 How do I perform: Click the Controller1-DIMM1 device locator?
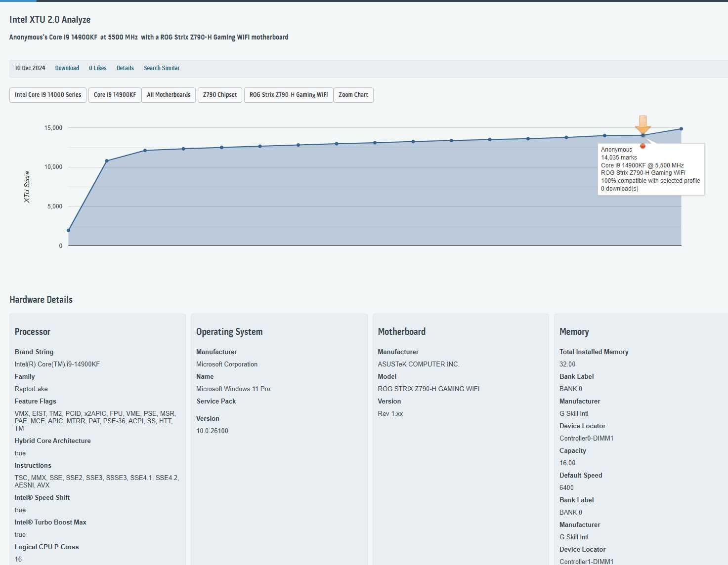pyautogui.click(x=586, y=562)
